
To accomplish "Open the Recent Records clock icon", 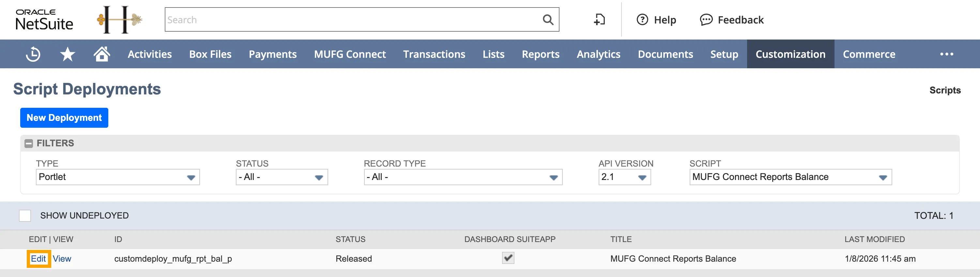I will (x=33, y=54).
